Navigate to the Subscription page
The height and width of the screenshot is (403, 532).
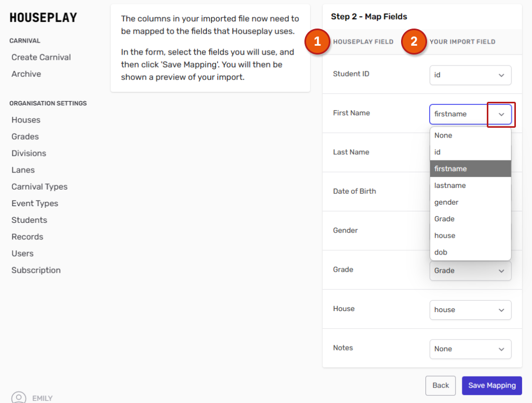pos(36,270)
